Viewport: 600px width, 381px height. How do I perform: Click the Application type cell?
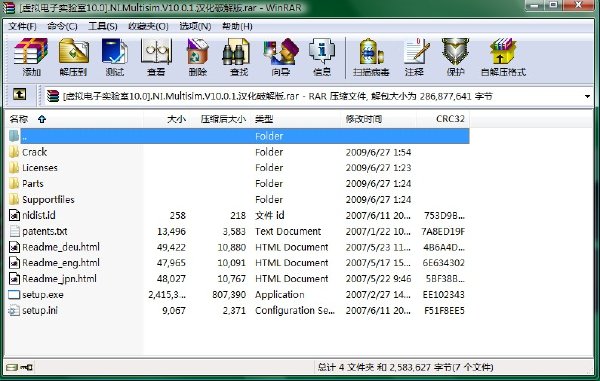[x=279, y=295]
